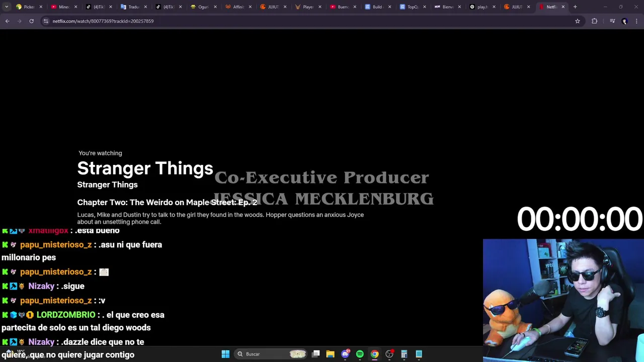The image size is (644, 362).
Task: Click the episode description about Lucas, Mike and Dustin
Action: [220, 218]
